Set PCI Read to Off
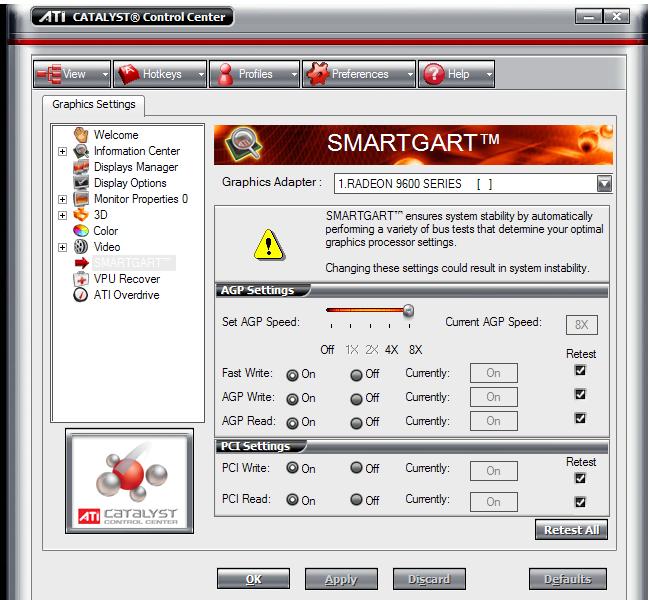The height and width of the screenshot is (600, 650). tap(356, 500)
